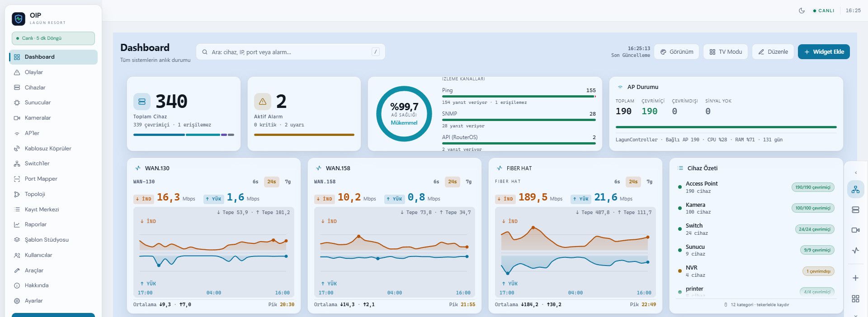Go to Cihazlar in the sidebar
This screenshot has height=317, width=868.
point(53,88)
